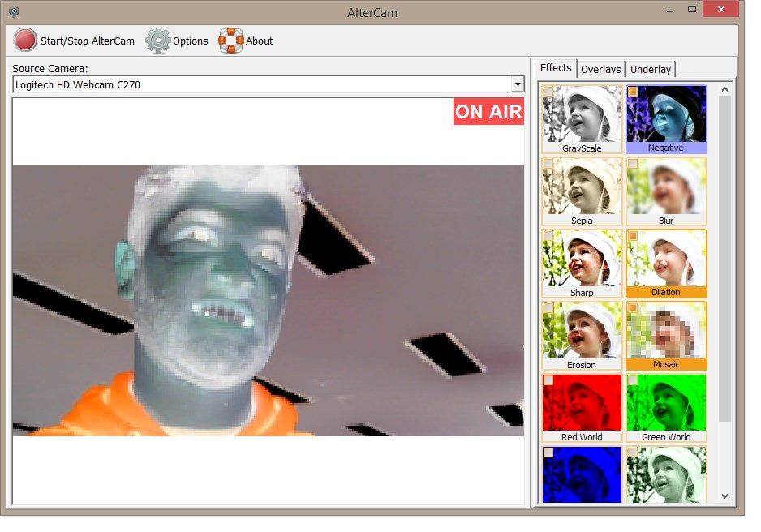This screenshot has height=532, width=761.
Task: Maximize the AlterCam window
Action: pos(692,9)
